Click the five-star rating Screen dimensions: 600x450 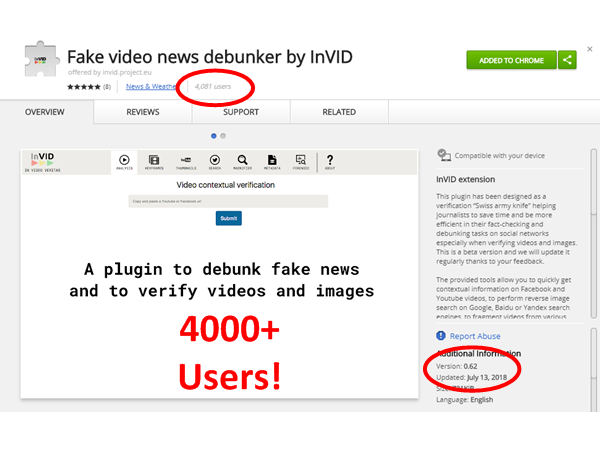[x=84, y=87]
